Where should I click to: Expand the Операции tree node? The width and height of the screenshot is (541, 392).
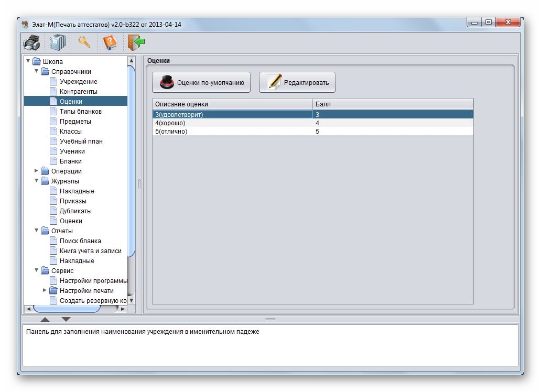click(x=37, y=171)
